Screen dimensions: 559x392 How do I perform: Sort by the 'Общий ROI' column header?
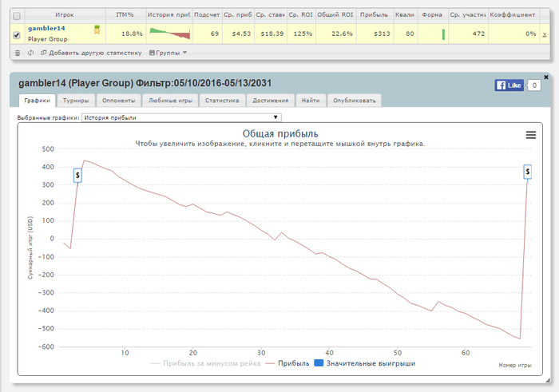pos(336,15)
